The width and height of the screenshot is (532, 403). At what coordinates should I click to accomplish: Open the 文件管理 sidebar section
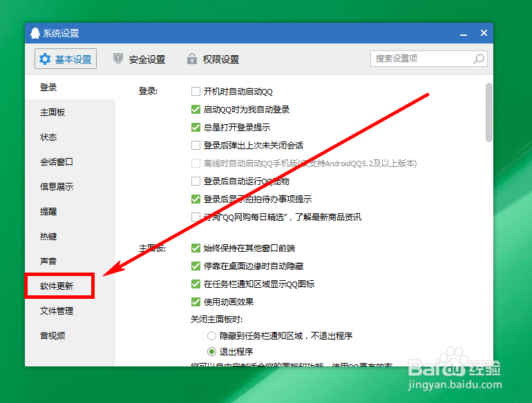click(70, 311)
